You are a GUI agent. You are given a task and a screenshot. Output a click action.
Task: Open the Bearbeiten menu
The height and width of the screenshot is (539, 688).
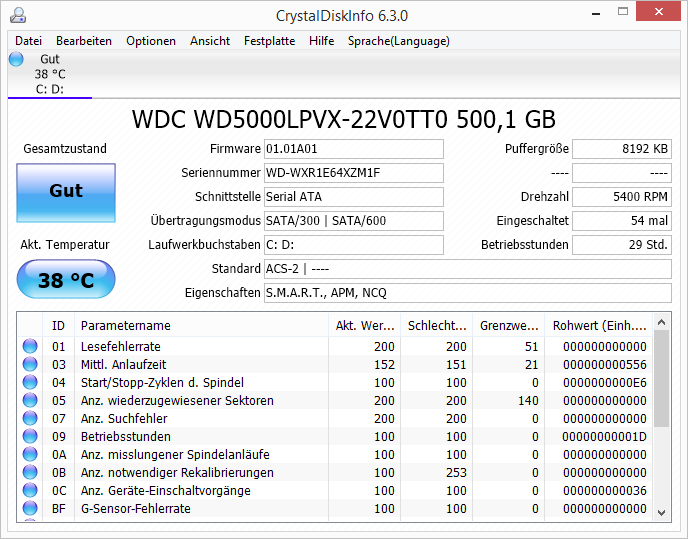pyautogui.click(x=84, y=41)
